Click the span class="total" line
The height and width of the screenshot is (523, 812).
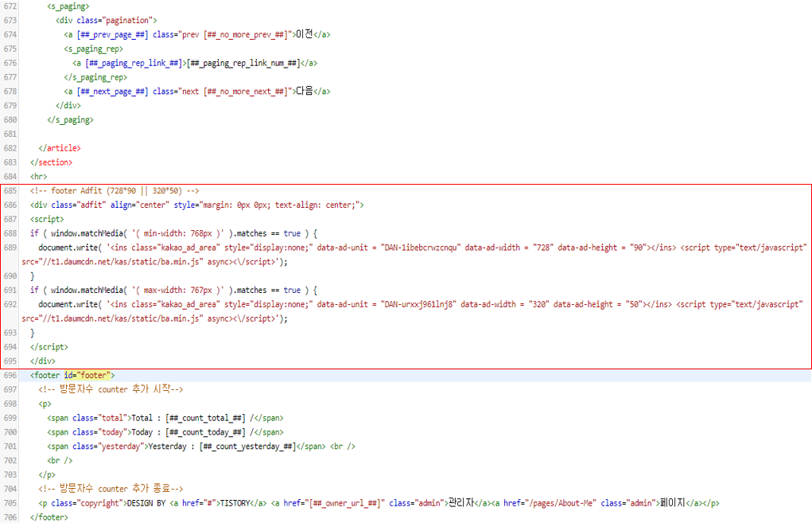point(165,418)
